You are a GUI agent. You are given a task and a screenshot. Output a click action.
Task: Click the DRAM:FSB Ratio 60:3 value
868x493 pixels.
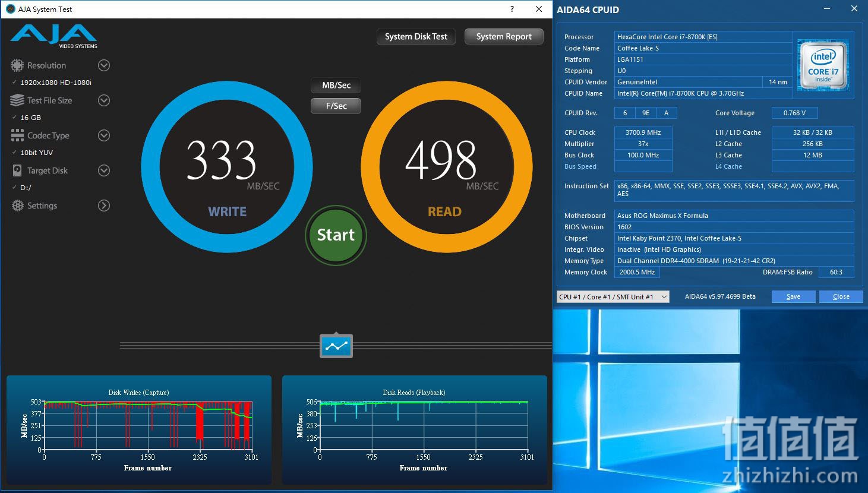pos(836,272)
